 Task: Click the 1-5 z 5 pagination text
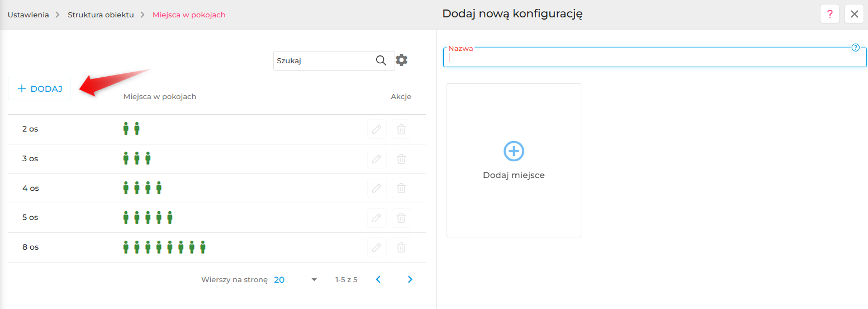[346, 279]
